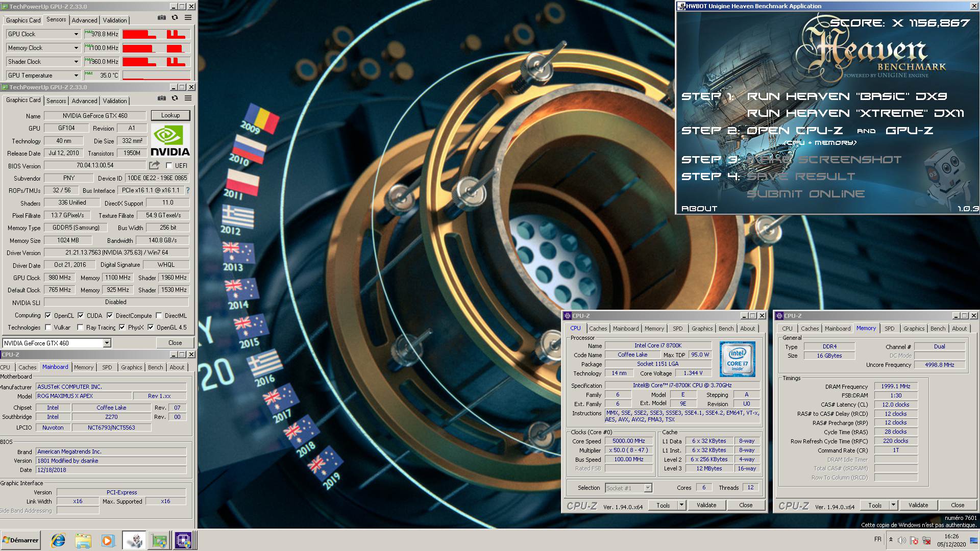Toggle the OpenGL 4.5 checkbox

click(x=151, y=328)
